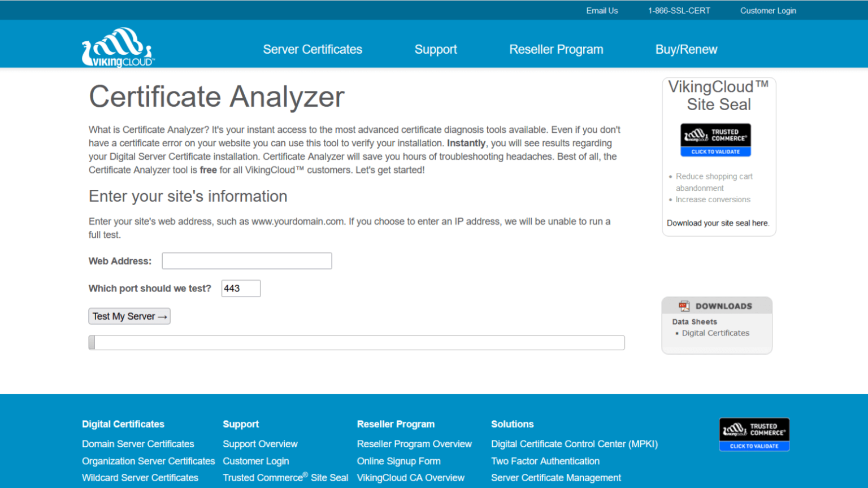Open Reseller Program Overview footer link
868x488 pixels.
click(414, 444)
